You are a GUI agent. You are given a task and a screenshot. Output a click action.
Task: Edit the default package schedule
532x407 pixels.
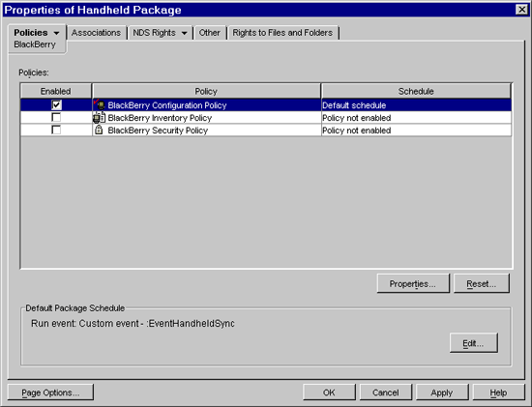click(473, 343)
